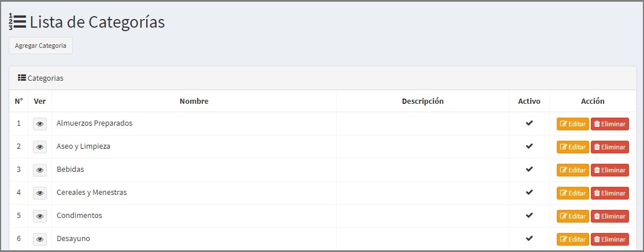Viewport: 644px width, 252px height.
Task: Click the Descripción column header
Action: tap(423, 101)
